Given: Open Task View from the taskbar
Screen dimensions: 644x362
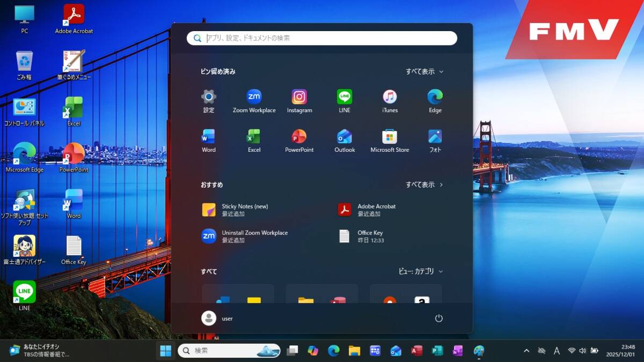Looking at the screenshot, I should (x=292, y=351).
